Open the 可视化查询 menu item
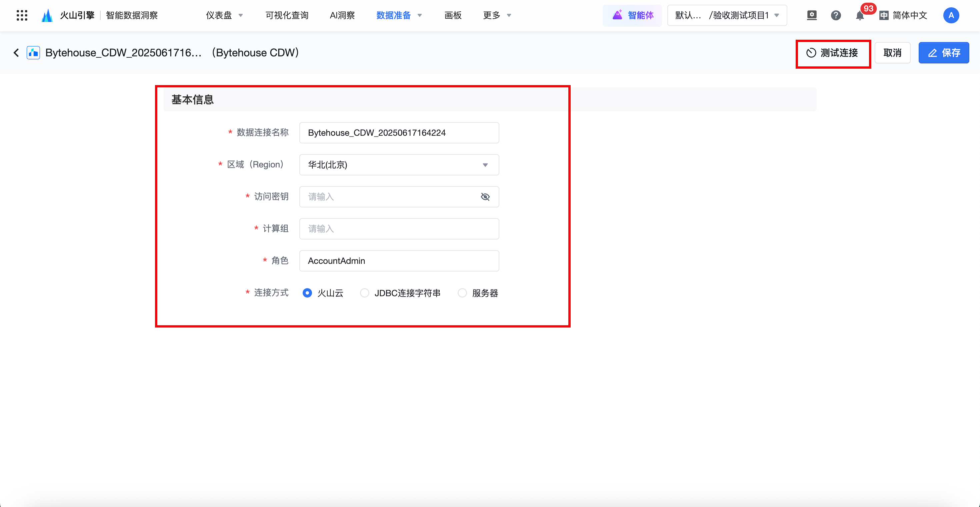Image resolution: width=980 pixels, height=507 pixels. click(287, 15)
